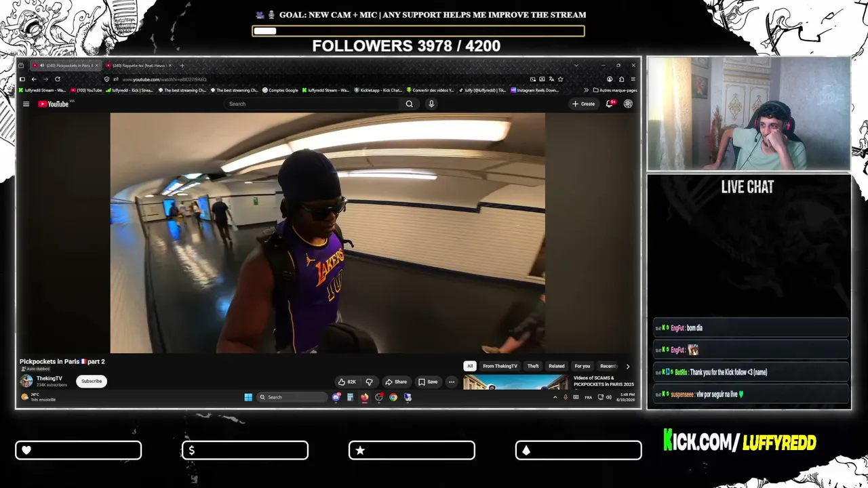
Task: Expand the hidden bookmarks overflow chevron
Action: tap(586, 90)
